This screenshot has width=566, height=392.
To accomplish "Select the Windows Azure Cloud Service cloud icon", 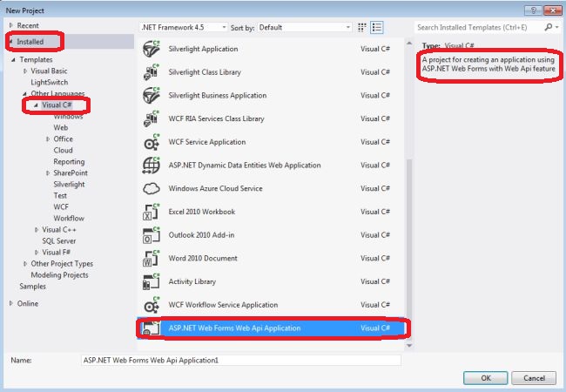I will click(152, 188).
